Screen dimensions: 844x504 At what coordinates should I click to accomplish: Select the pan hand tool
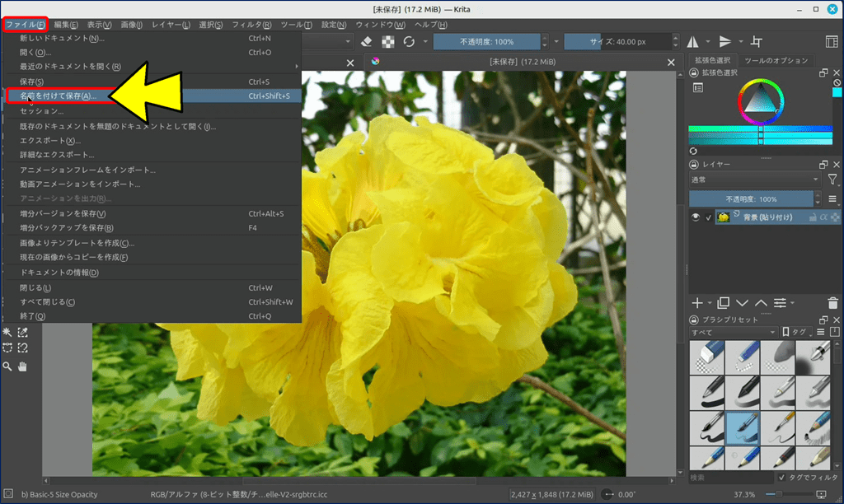[x=23, y=366]
